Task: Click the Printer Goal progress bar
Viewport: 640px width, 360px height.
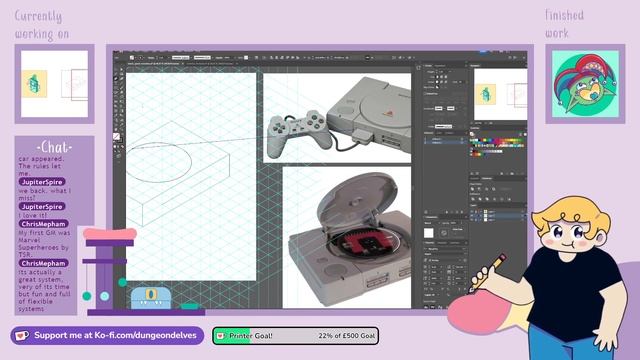Action: (295, 336)
